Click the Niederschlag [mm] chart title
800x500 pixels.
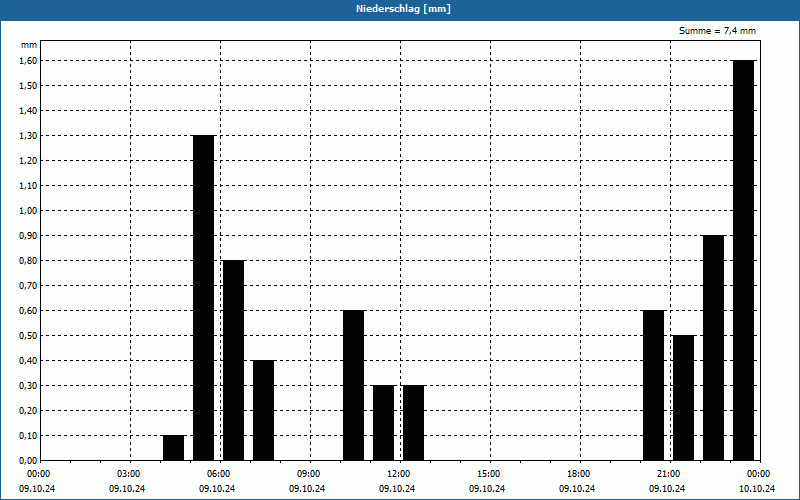click(x=403, y=9)
